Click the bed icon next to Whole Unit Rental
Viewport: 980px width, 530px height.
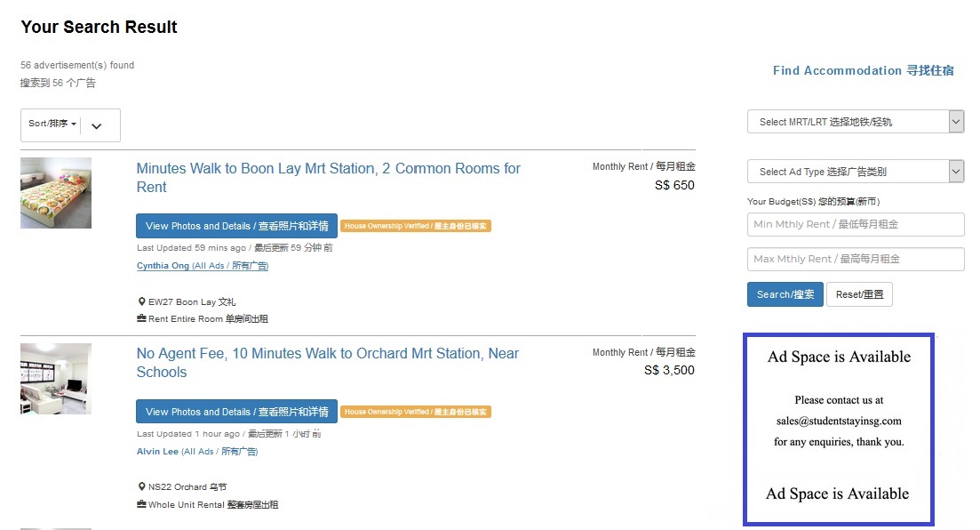tap(141, 503)
